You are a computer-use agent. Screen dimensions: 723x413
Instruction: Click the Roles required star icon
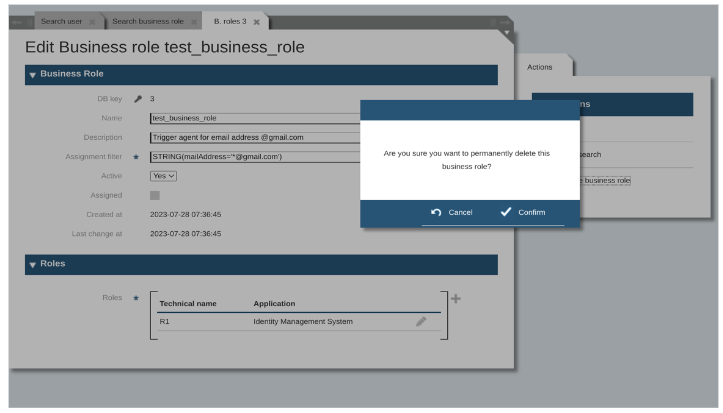pos(136,298)
